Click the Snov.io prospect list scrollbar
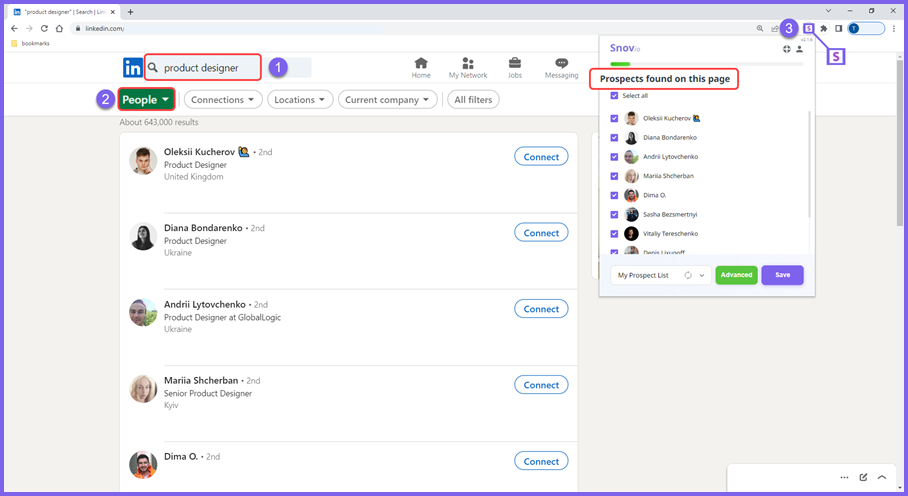The image size is (908, 496). [809, 165]
